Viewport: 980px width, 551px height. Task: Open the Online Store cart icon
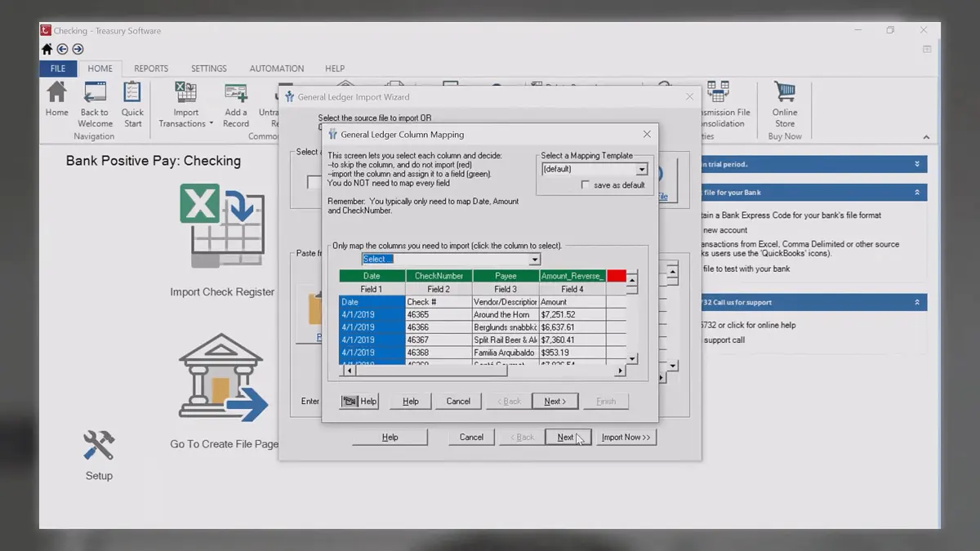(x=785, y=104)
